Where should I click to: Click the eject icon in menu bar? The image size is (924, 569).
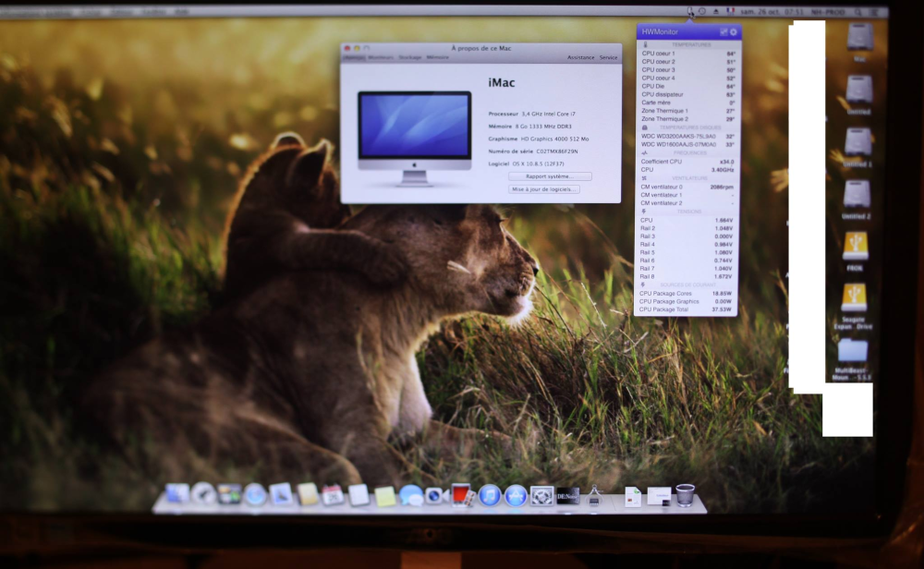(x=716, y=11)
